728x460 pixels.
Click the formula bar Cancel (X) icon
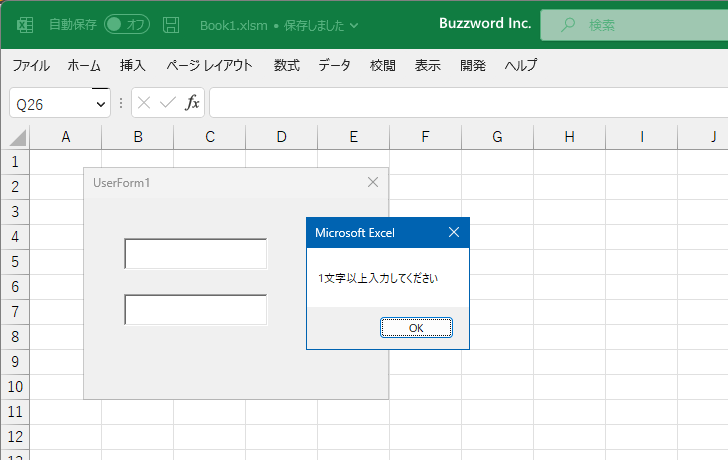pyautogui.click(x=144, y=103)
